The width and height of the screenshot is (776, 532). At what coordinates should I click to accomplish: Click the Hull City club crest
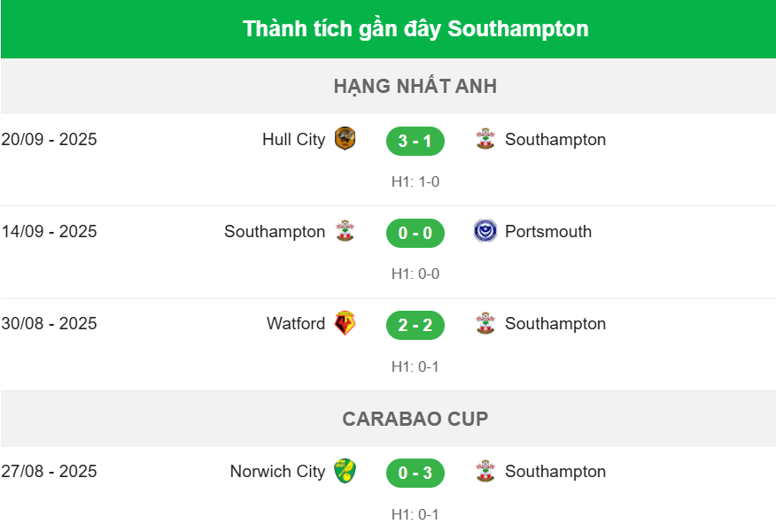[345, 139]
